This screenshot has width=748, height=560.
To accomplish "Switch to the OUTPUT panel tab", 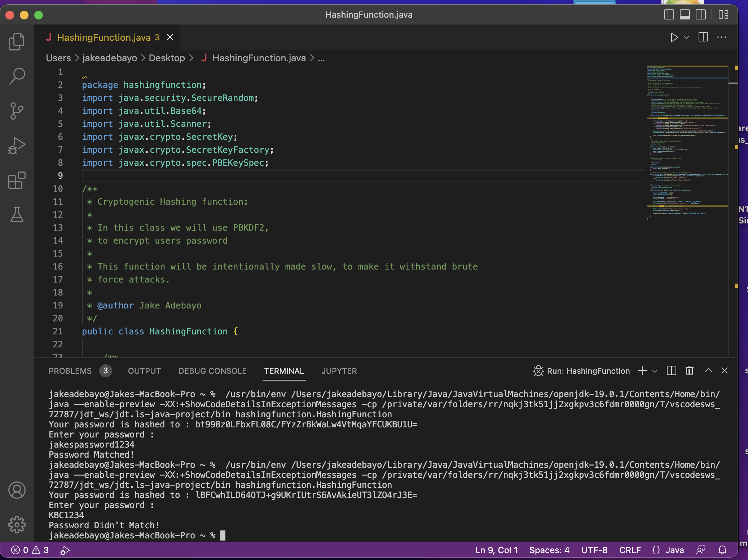I will [x=144, y=371].
